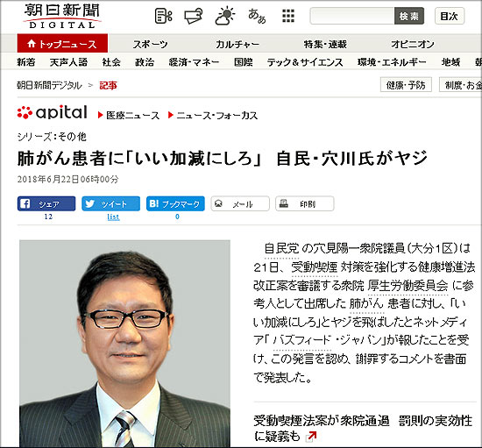Open the 政治 menu item
This screenshot has width=482, height=448.
145,62
